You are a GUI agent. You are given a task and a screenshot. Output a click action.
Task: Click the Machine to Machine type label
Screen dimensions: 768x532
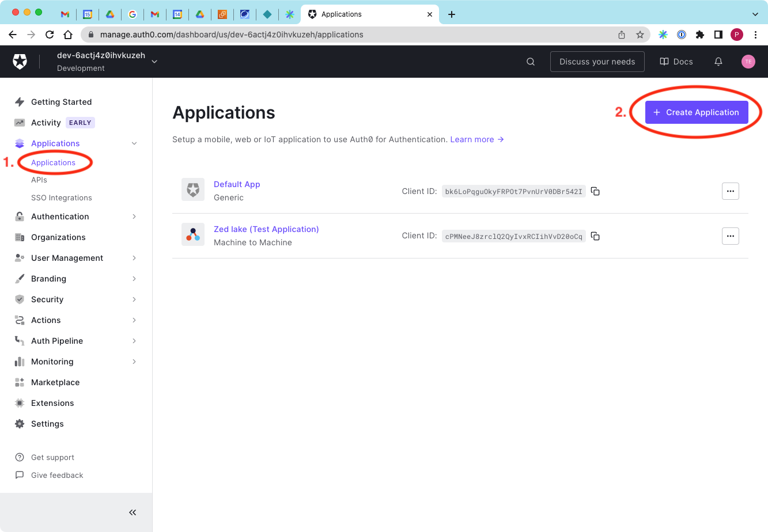click(253, 243)
